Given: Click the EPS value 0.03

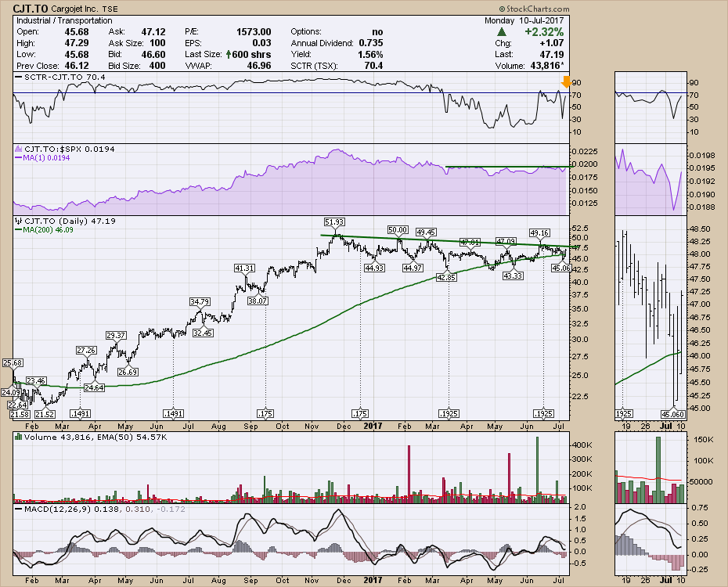Looking at the screenshot, I should 262,43.
